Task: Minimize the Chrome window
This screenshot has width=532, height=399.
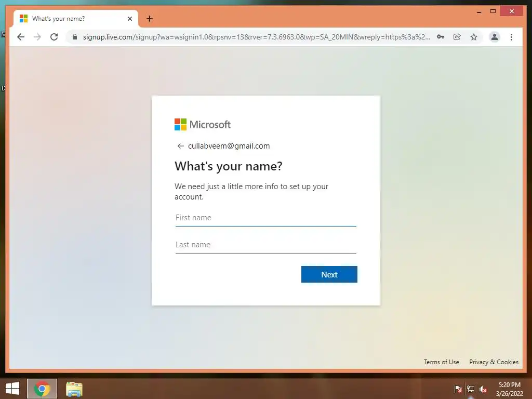Action: click(x=478, y=11)
